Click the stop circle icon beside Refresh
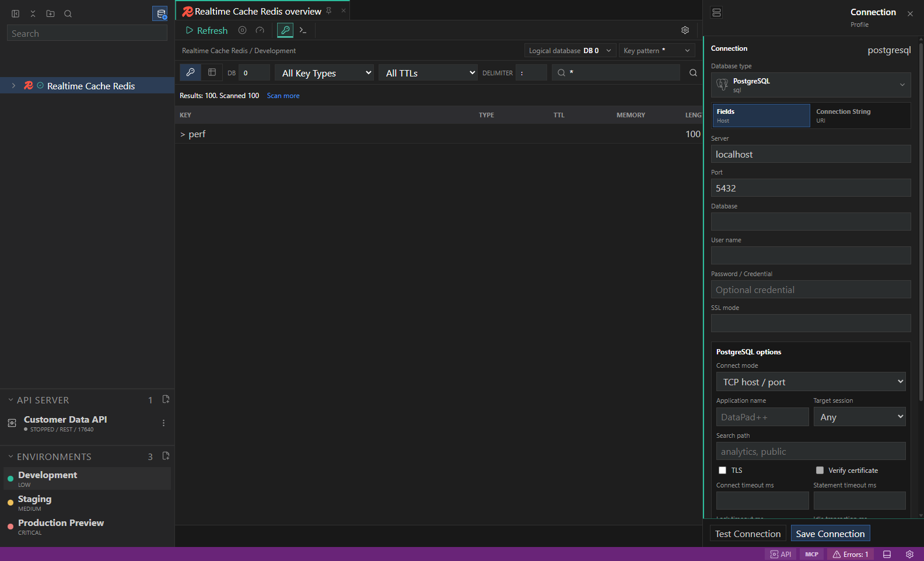 pos(242,30)
